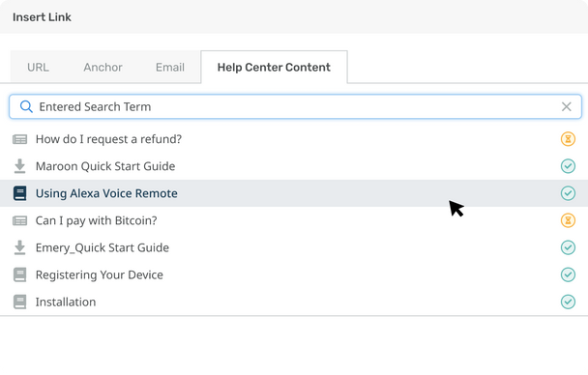Click download icon next to Emery_Quick Start Guide
588x375 pixels.
20,247
